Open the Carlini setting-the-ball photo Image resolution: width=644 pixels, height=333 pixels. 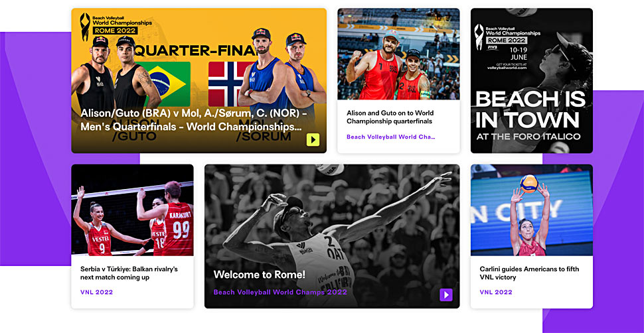(x=531, y=210)
